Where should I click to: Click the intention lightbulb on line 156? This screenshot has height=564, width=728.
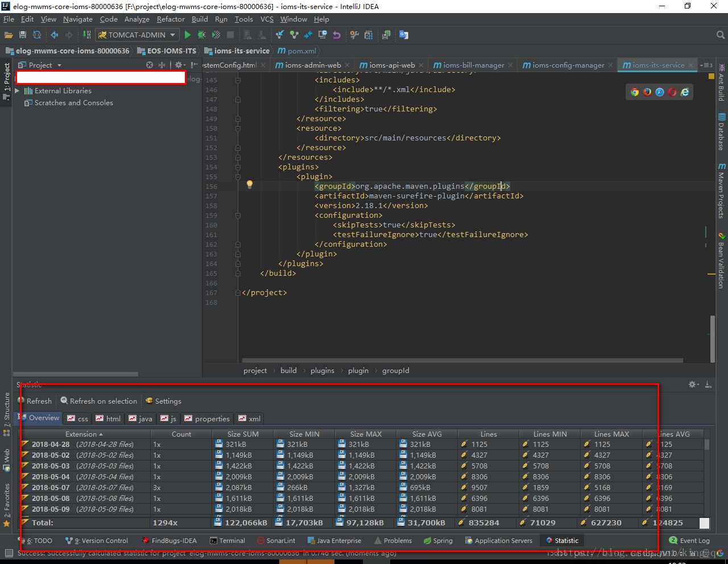pyautogui.click(x=249, y=184)
